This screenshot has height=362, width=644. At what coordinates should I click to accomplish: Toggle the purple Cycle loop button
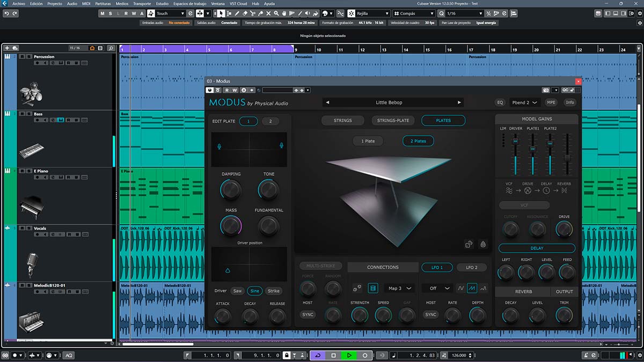coord(317,355)
